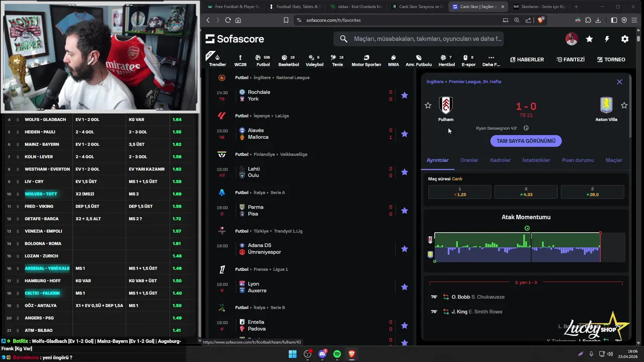Switch to the Oranlar tab

pyautogui.click(x=469, y=160)
